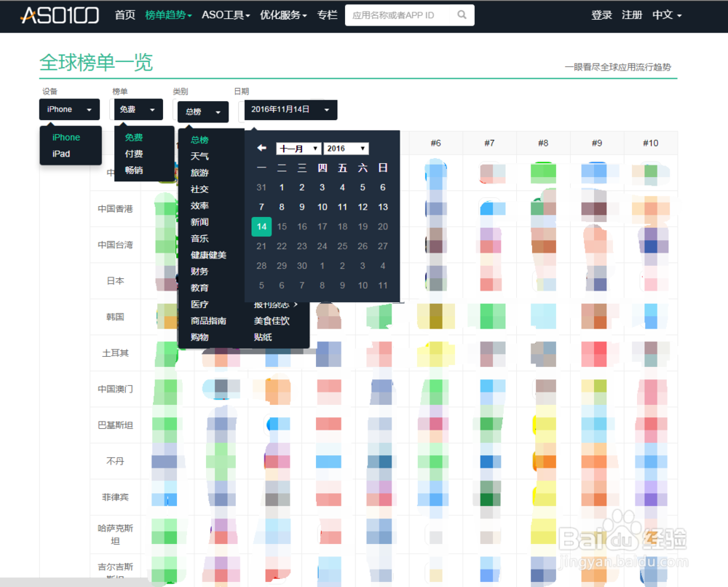
Task: Select 总榜 category option
Action: (x=199, y=140)
